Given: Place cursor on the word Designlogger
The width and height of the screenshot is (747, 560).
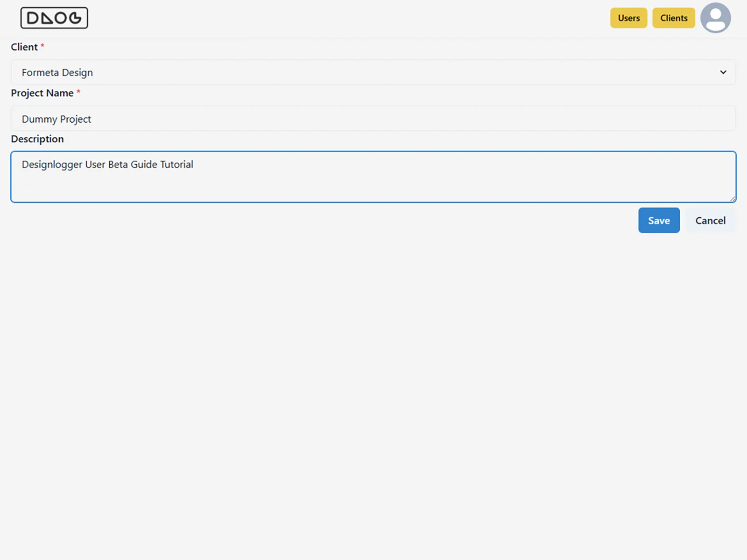Looking at the screenshot, I should [x=52, y=165].
